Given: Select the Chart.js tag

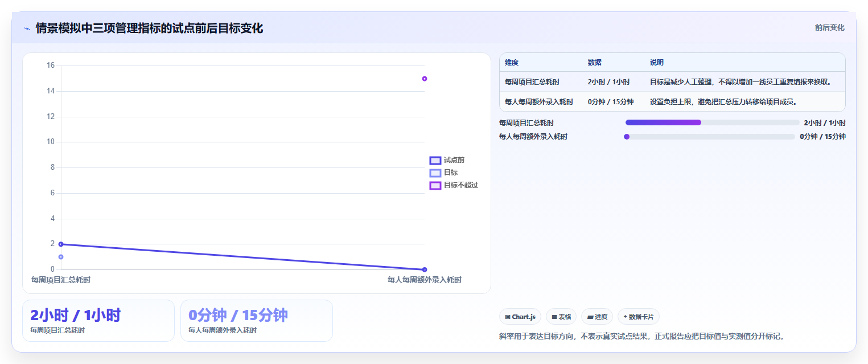Looking at the screenshot, I should click(520, 317).
